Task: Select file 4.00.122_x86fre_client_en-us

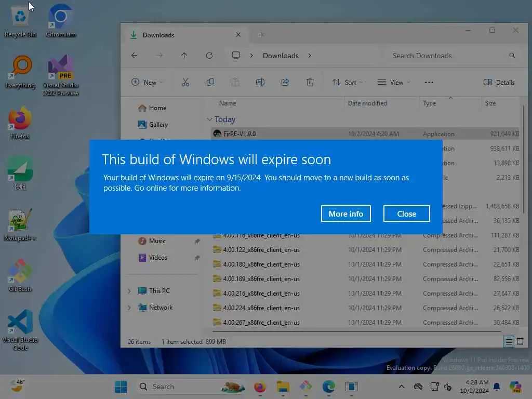Action: point(365,250)
